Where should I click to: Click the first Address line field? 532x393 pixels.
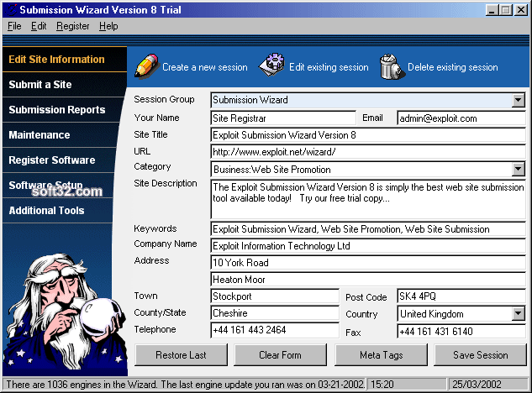[368, 263]
